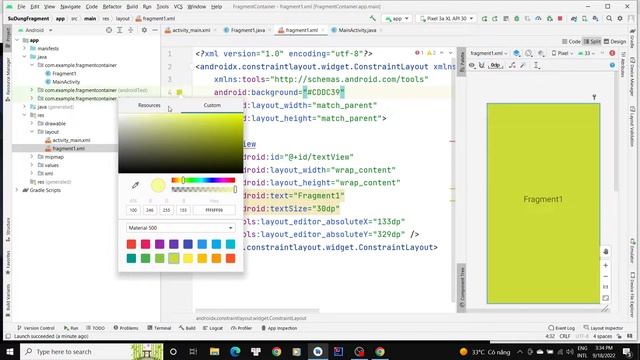Click Collapse All in Project panel
This screenshot has width=640, height=360.
click(131, 30)
